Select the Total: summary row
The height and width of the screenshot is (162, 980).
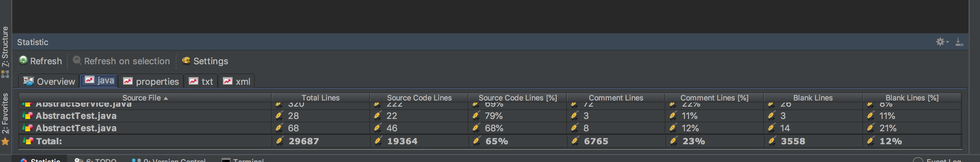tap(490, 141)
